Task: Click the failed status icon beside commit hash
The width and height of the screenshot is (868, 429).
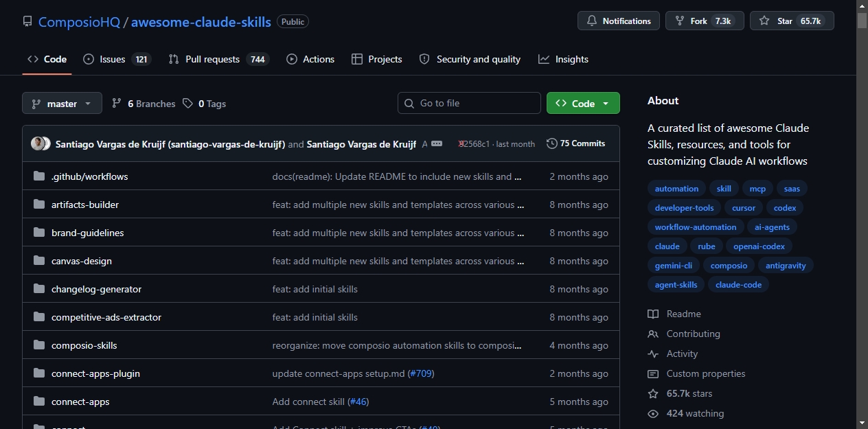Action: coord(462,144)
